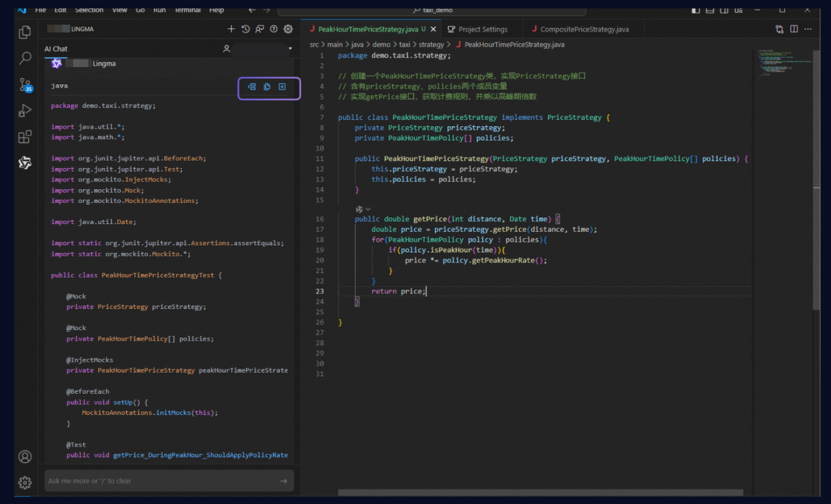831x504 pixels.
Task: Start a new chat with plus icon
Action: (231, 29)
